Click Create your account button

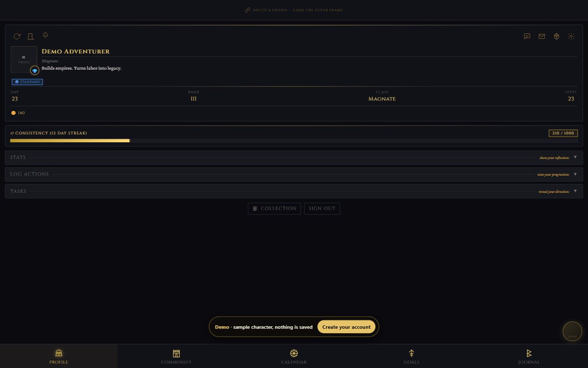click(347, 327)
